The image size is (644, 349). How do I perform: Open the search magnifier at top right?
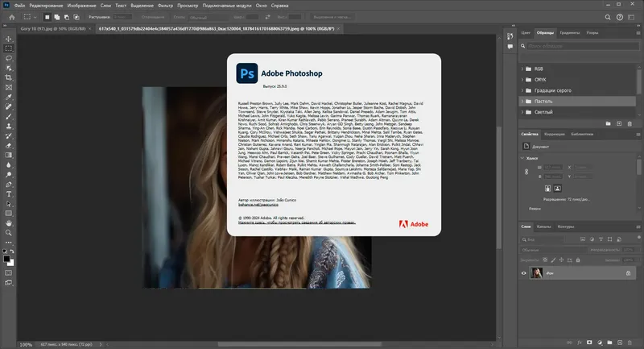(608, 17)
